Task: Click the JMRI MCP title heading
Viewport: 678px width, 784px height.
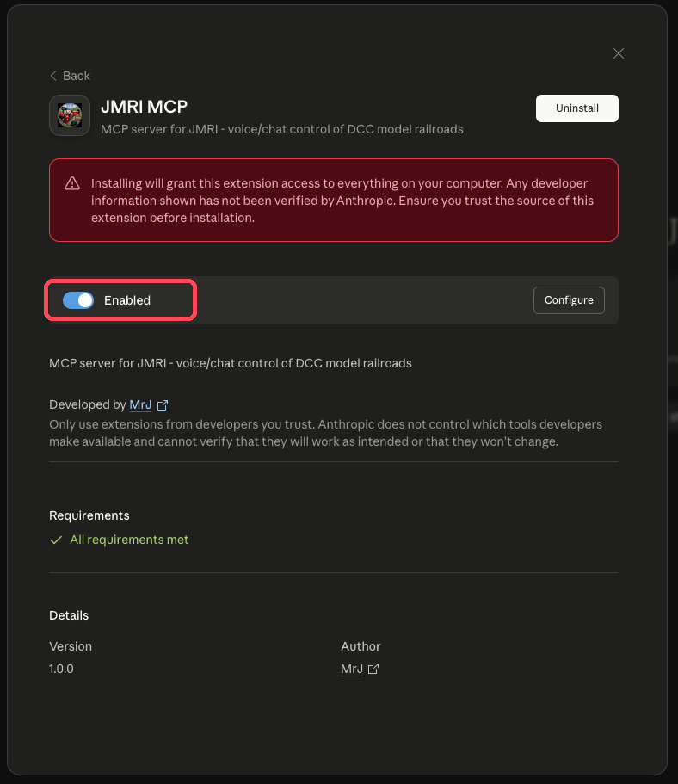Action: click(144, 107)
